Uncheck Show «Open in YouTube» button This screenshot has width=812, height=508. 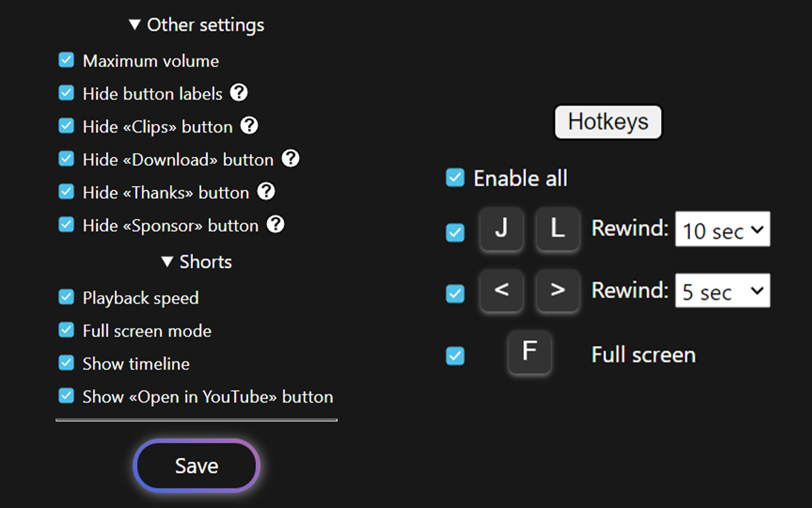(66, 396)
